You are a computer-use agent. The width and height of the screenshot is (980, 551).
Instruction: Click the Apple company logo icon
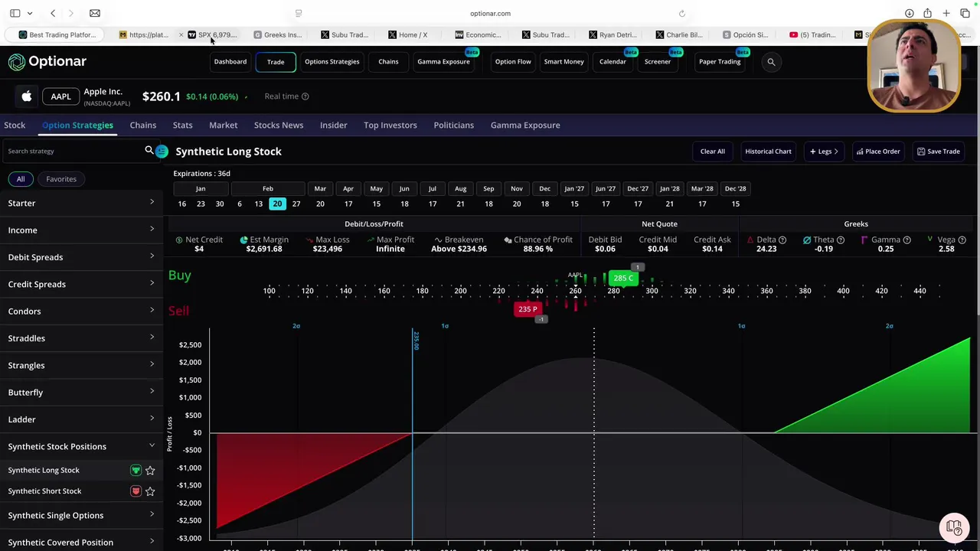point(27,96)
